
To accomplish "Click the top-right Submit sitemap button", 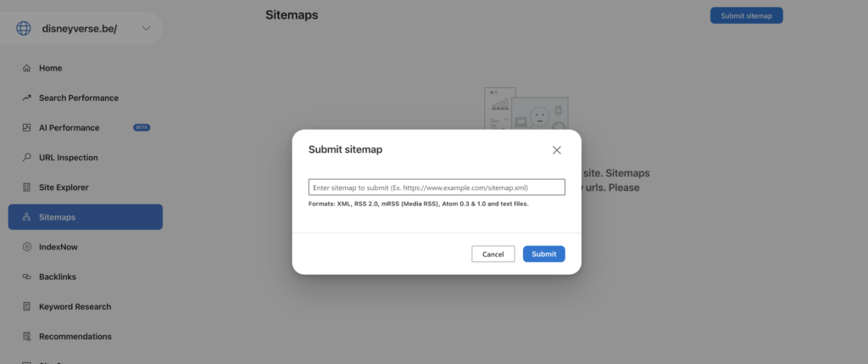I will coord(746,15).
